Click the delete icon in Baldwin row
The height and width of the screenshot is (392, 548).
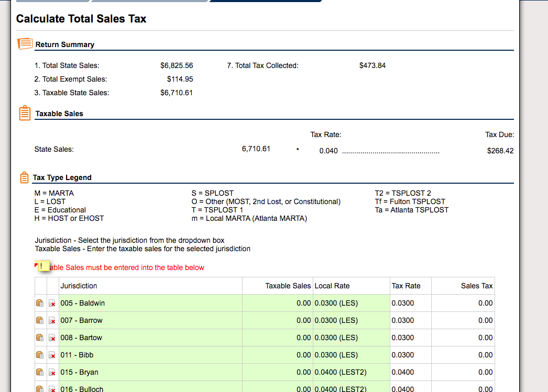(52, 304)
